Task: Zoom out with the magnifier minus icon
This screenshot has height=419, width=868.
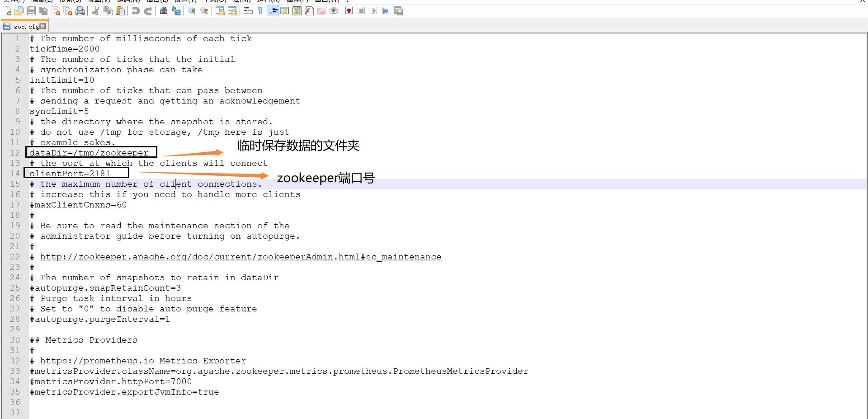Action: pos(204,11)
